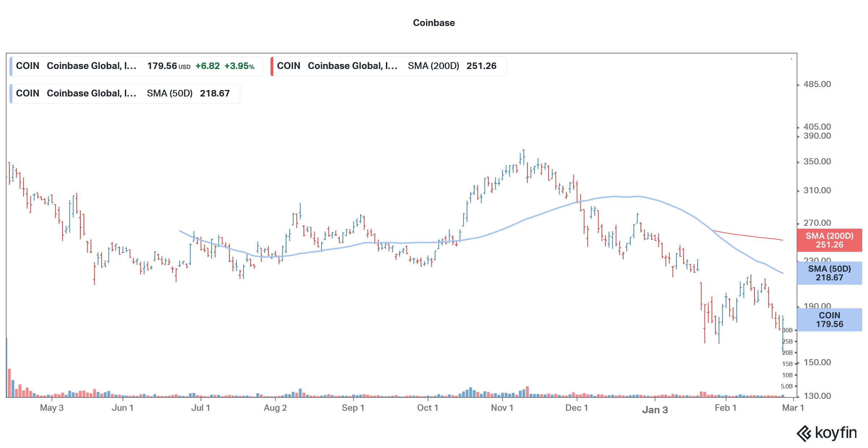Click the Coinbase chart title
This screenshot has width=868, height=448.
[x=434, y=23]
